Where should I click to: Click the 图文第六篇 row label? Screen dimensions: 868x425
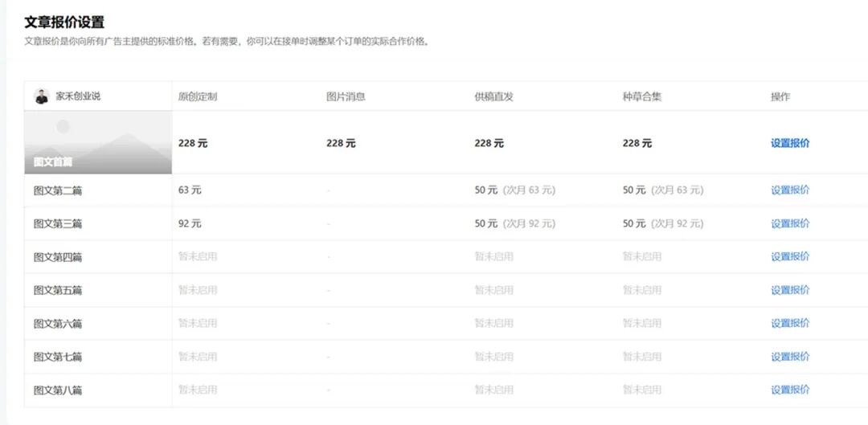click(58, 324)
